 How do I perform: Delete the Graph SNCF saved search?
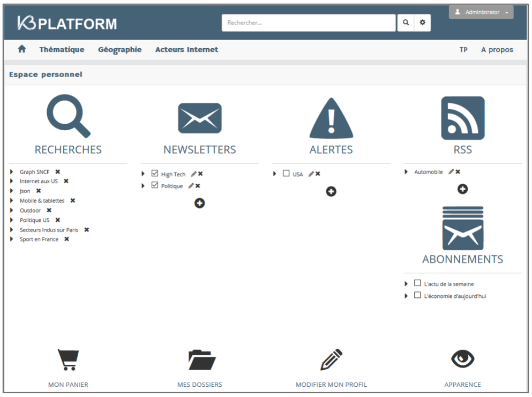click(58, 172)
